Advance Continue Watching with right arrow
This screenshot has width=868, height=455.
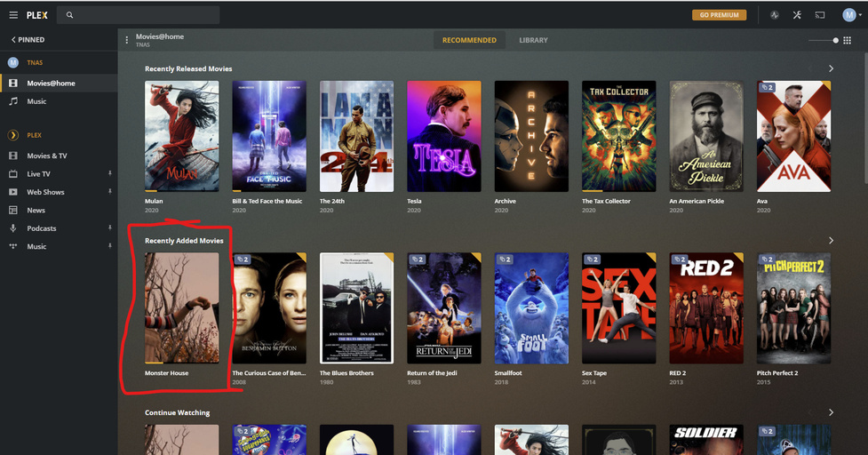(831, 412)
